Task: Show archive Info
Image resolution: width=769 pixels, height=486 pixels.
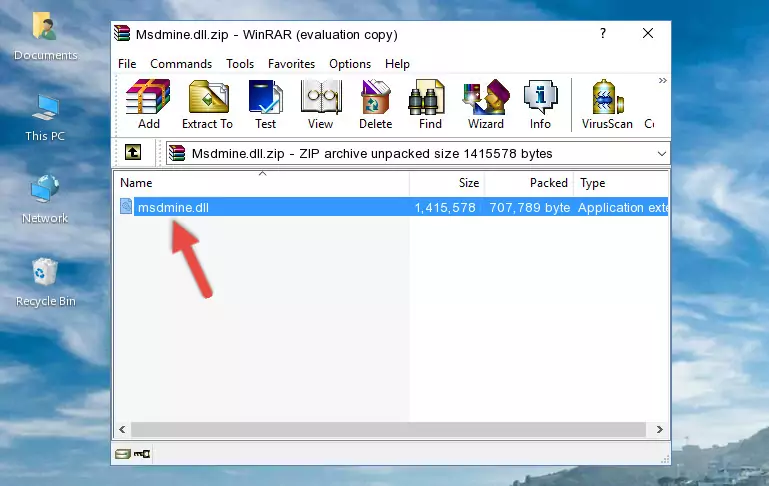Action: (540, 104)
